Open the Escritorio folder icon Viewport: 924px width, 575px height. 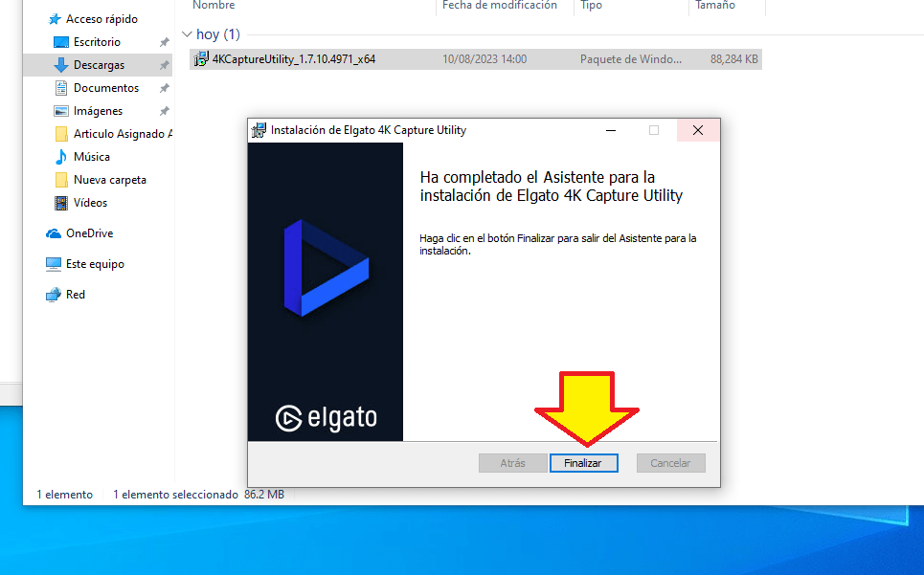tap(61, 42)
